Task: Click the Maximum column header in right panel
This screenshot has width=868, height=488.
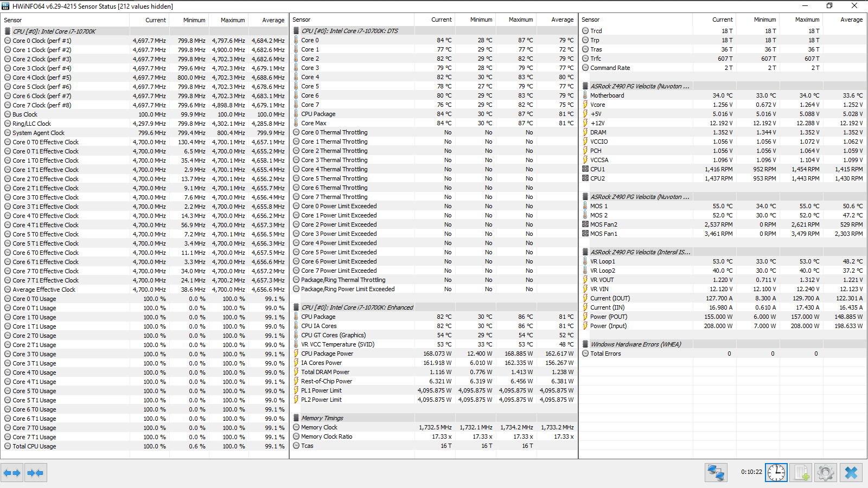Action: 801,20
